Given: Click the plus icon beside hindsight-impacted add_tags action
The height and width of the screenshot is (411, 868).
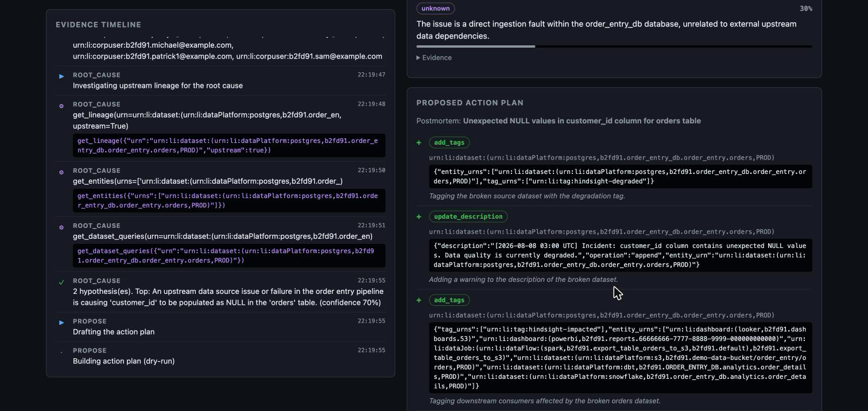Looking at the screenshot, I should (419, 300).
